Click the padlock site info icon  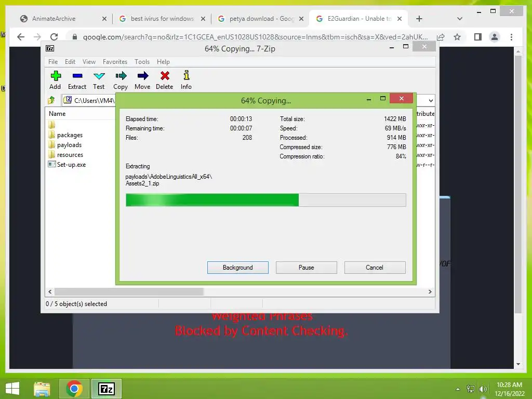click(x=75, y=37)
